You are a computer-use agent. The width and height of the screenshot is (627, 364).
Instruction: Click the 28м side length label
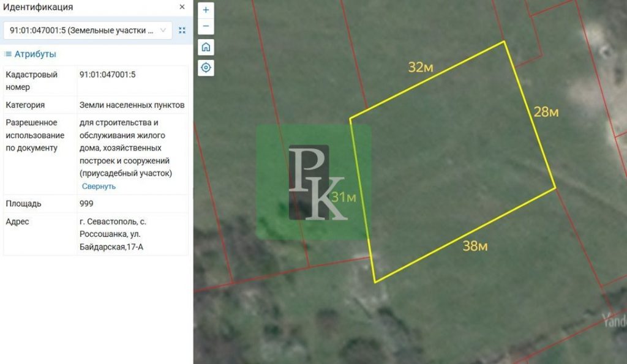[x=546, y=113]
